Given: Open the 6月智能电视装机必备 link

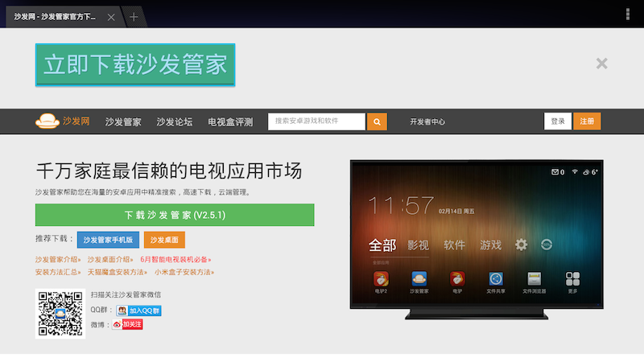Looking at the screenshot, I should [175, 259].
